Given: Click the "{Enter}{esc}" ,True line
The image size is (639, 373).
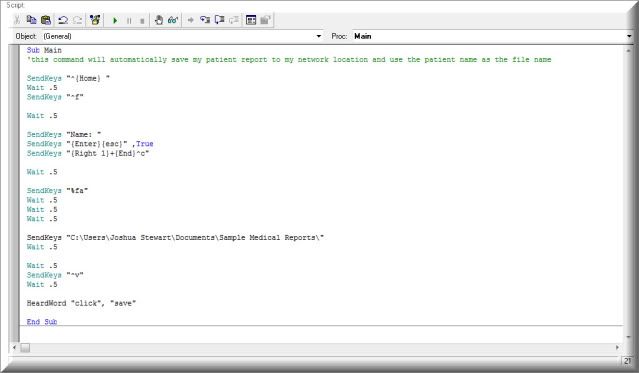Looking at the screenshot, I should [x=90, y=143].
